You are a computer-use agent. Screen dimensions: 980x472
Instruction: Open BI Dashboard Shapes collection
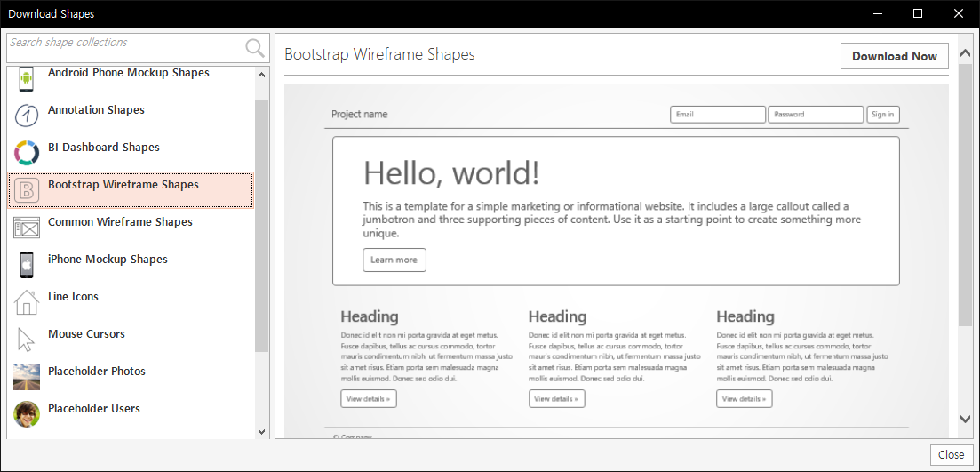point(131,153)
